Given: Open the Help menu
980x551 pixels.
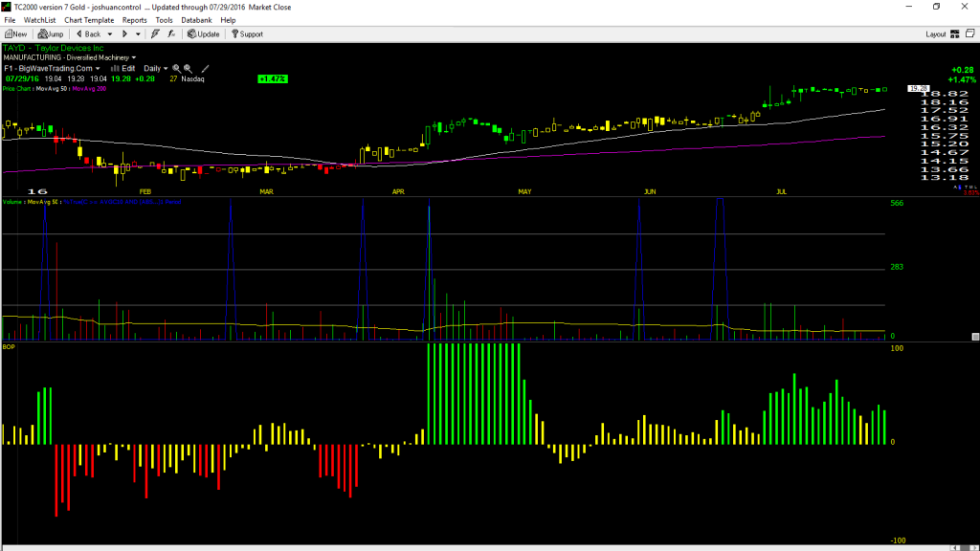Looking at the screenshot, I should click(x=228, y=20).
